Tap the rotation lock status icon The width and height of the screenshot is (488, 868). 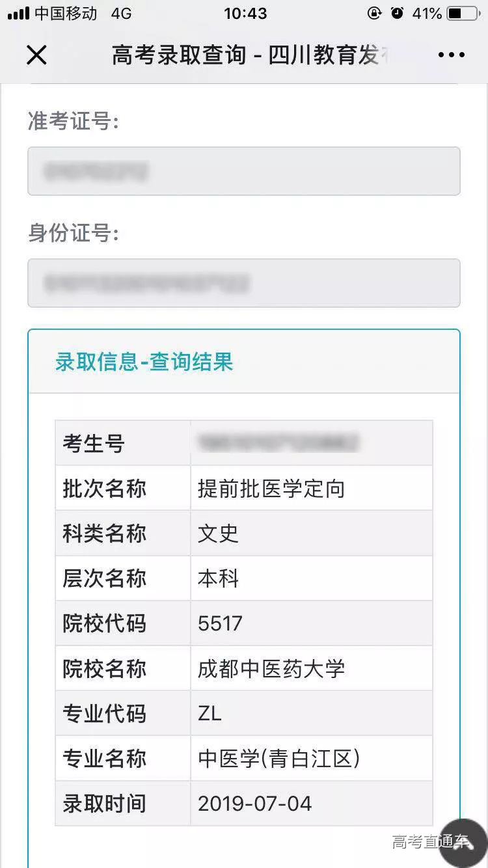coord(374,14)
